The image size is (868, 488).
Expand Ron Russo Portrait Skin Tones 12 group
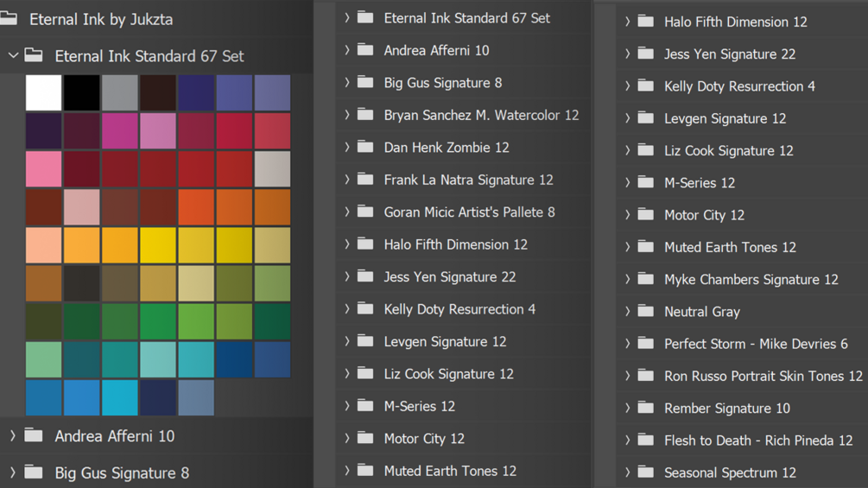tap(627, 376)
